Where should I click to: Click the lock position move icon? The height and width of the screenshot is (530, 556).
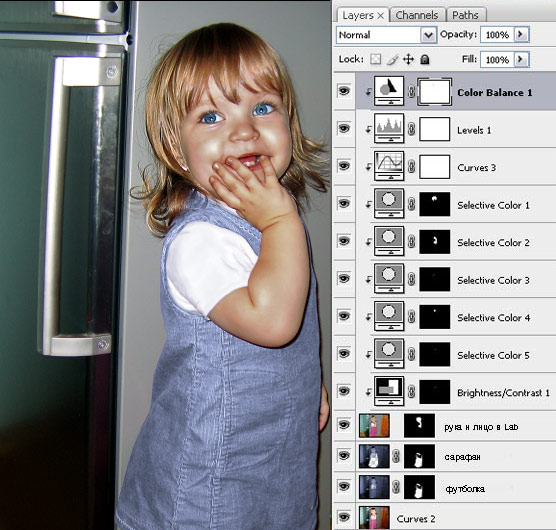tap(408, 59)
